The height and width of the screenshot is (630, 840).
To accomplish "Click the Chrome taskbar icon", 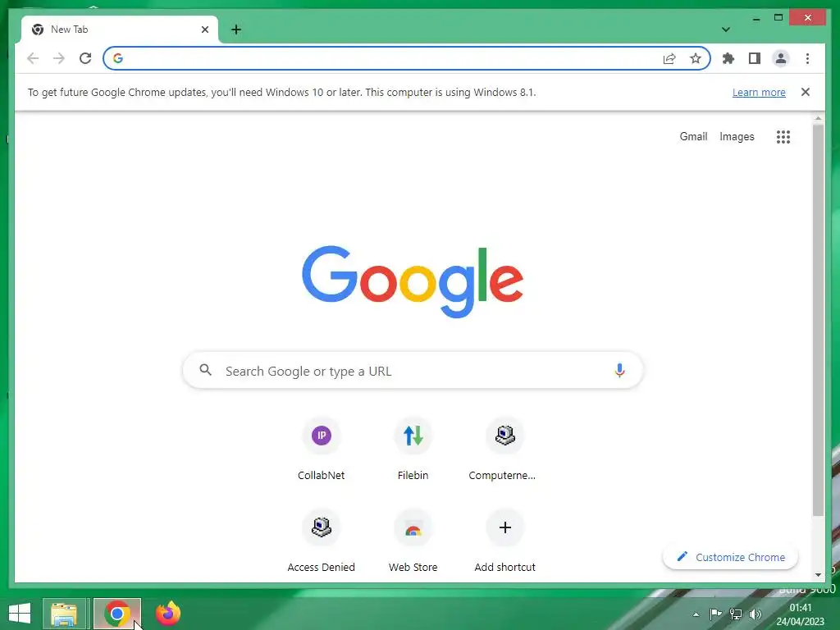I will coord(116,614).
